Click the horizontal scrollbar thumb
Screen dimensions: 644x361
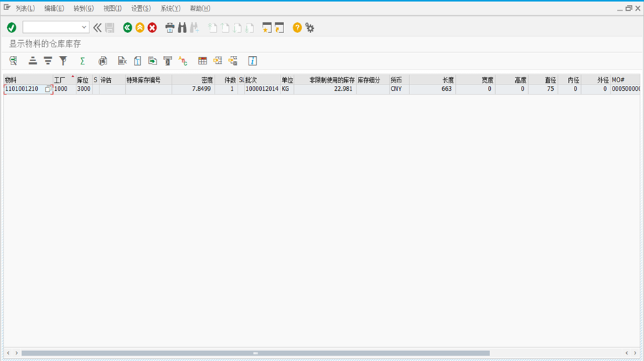(255, 353)
